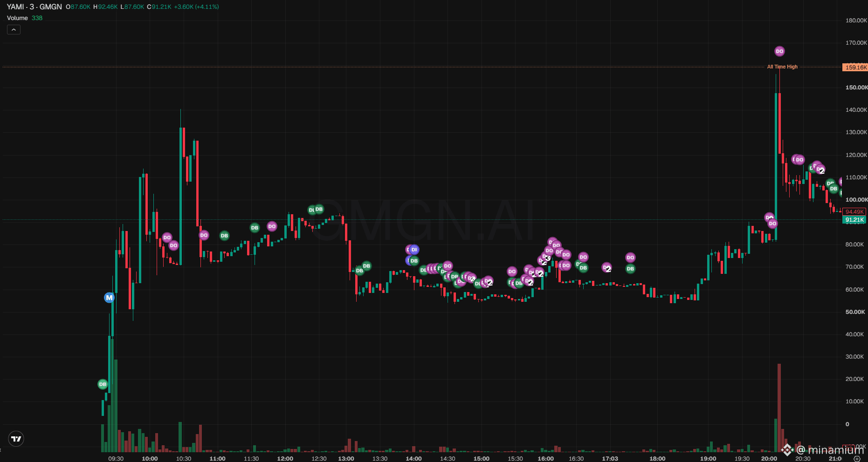This screenshot has width=868, height=462.
Task: Click the 50.00K label on price axis
Action: click(855, 312)
